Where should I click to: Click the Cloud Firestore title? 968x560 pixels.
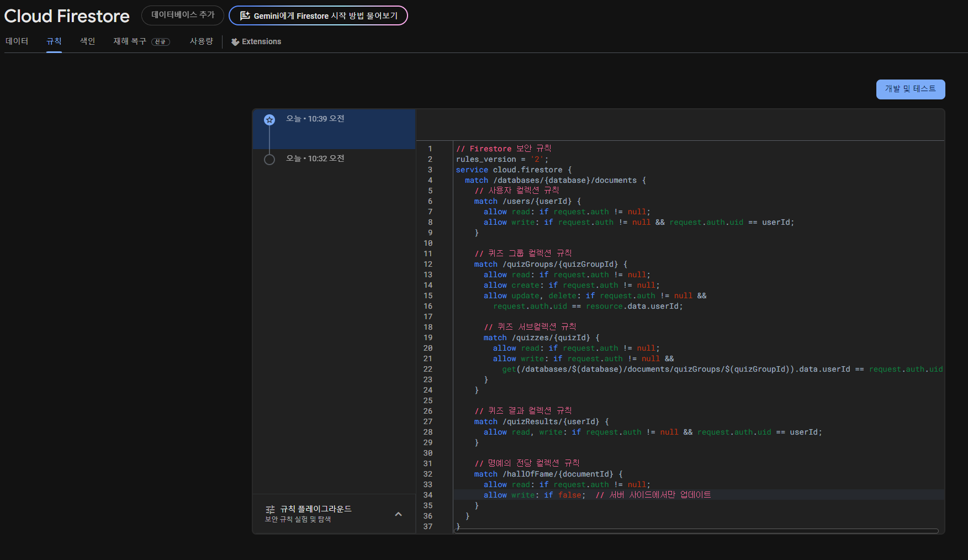(67, 16)
